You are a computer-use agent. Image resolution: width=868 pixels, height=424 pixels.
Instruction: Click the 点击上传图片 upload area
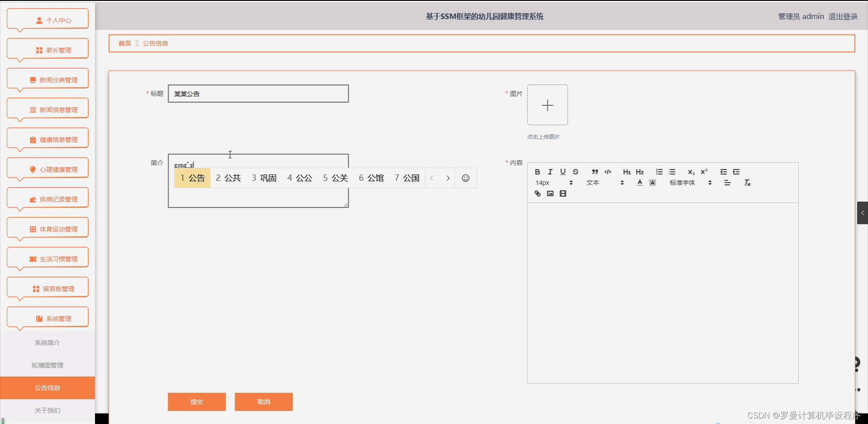pyautogui.click(x=547, y=105)
